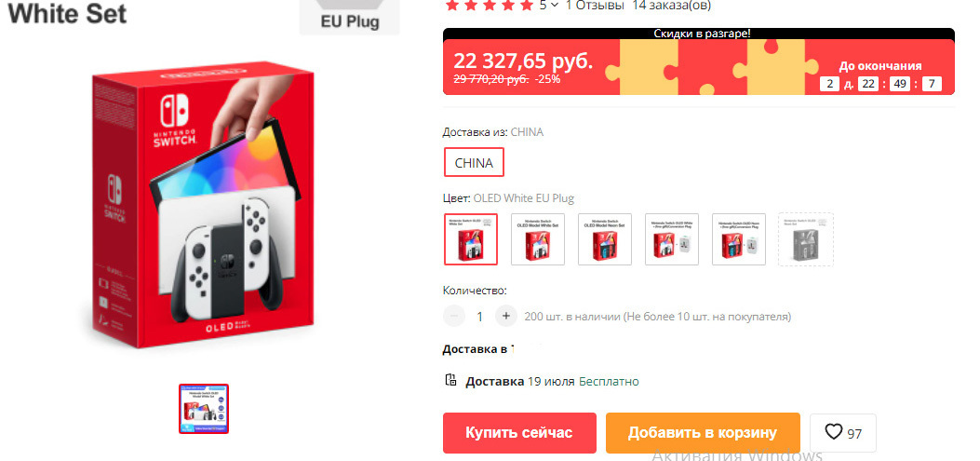This screenshot has width=980, height=461.
Task: Click the small product gallery thumbnail
Action: point(204,409)
